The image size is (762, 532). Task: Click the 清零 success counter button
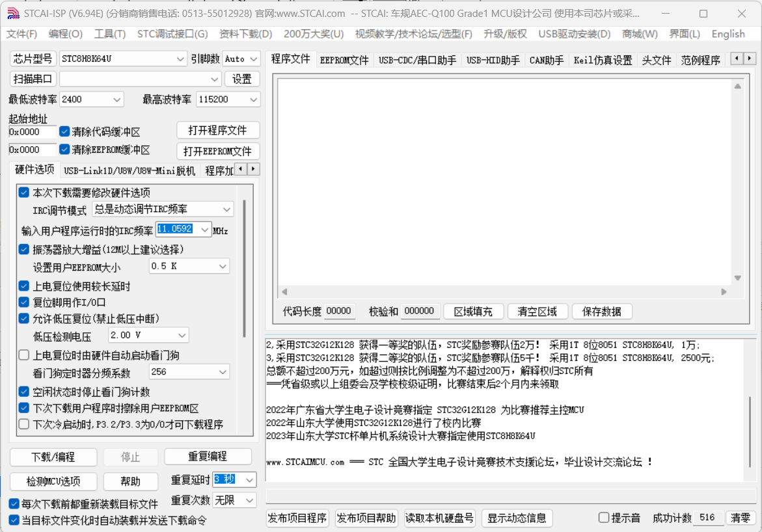(740, 518)
